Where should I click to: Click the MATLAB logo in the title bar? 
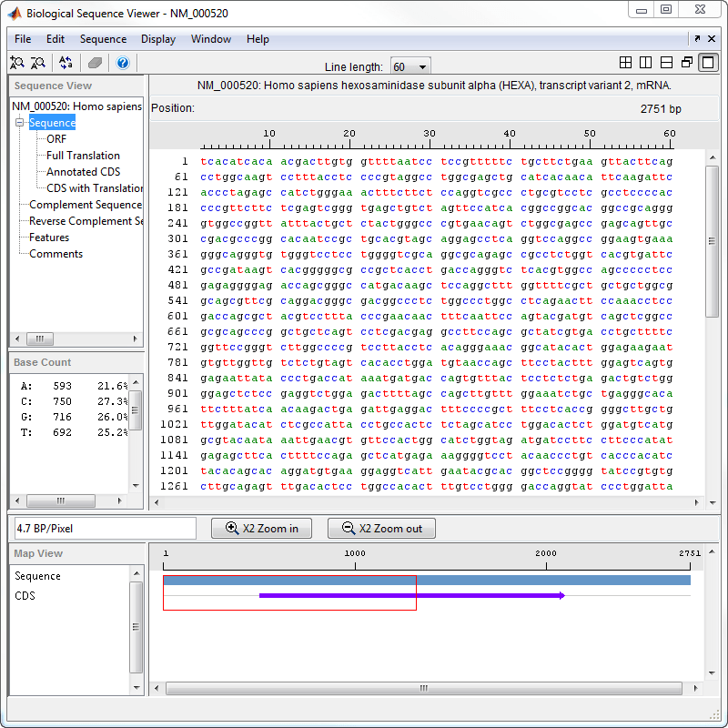[15, 13]
